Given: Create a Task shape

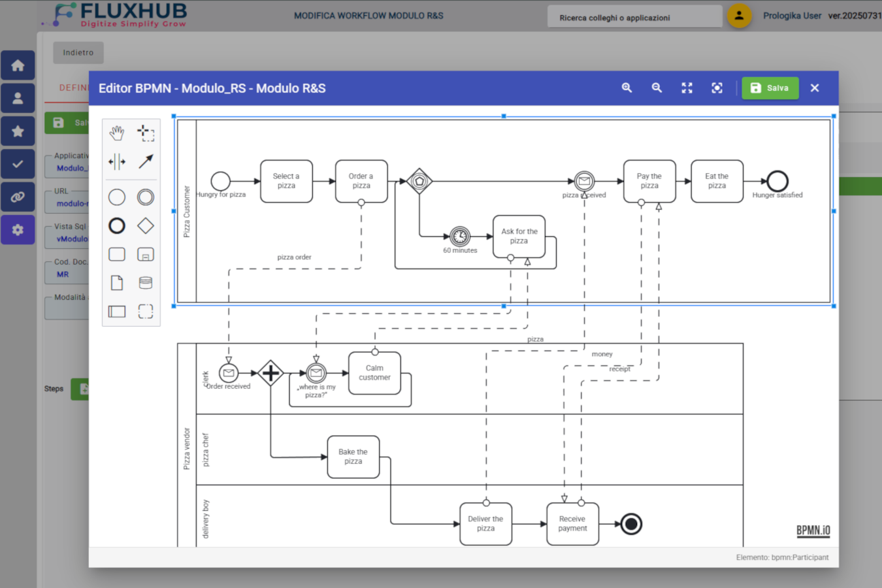Looking at the screenshot, I should click(x=116, y=254).
